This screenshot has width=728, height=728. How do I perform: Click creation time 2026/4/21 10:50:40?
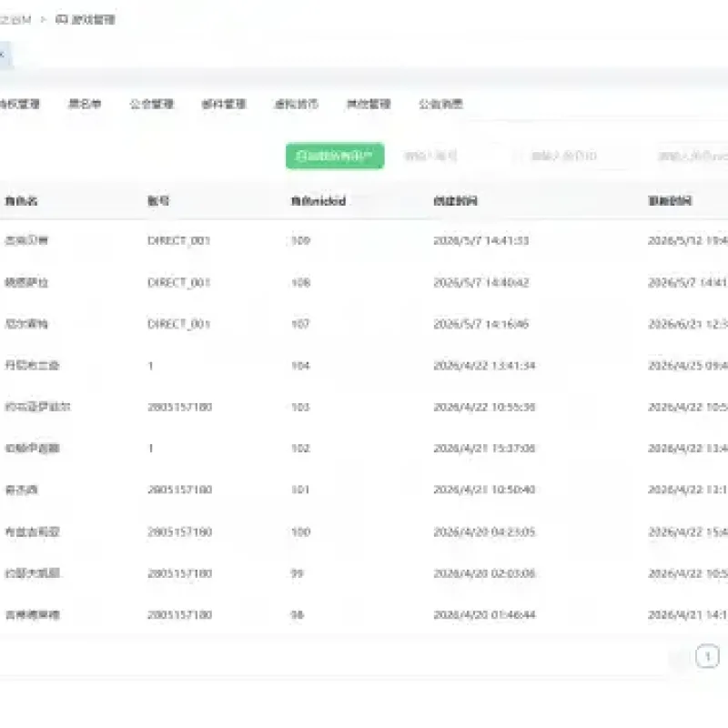(x=484, y=490)
